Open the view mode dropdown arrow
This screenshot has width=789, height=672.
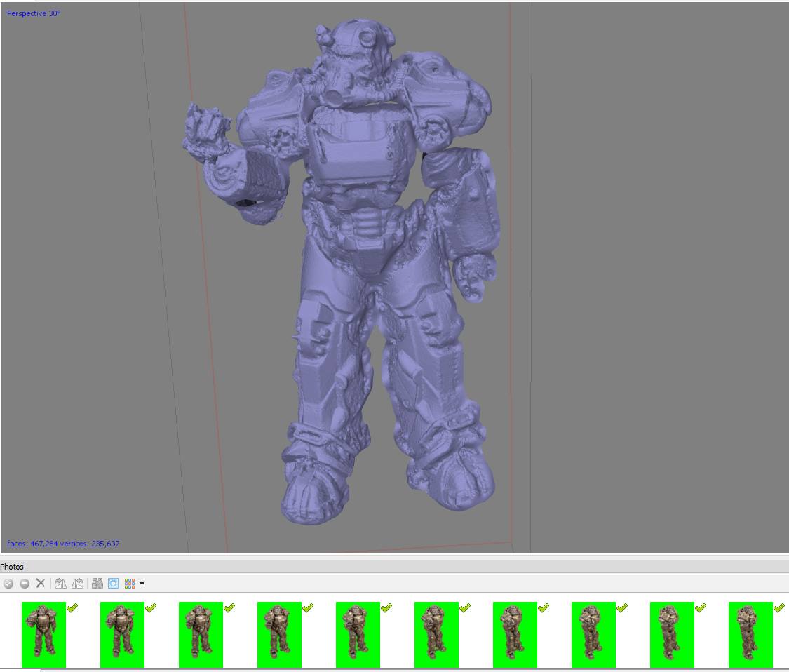coord(142,584)
